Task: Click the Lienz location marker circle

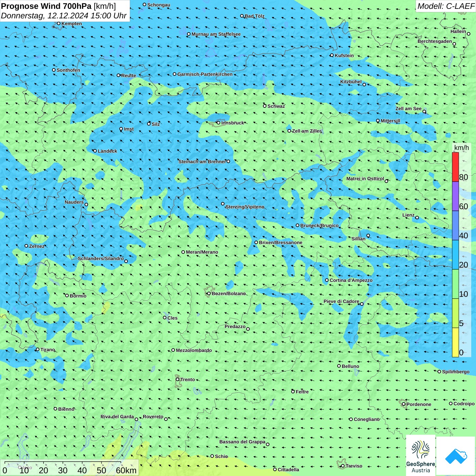Action: tap(417, 218)
